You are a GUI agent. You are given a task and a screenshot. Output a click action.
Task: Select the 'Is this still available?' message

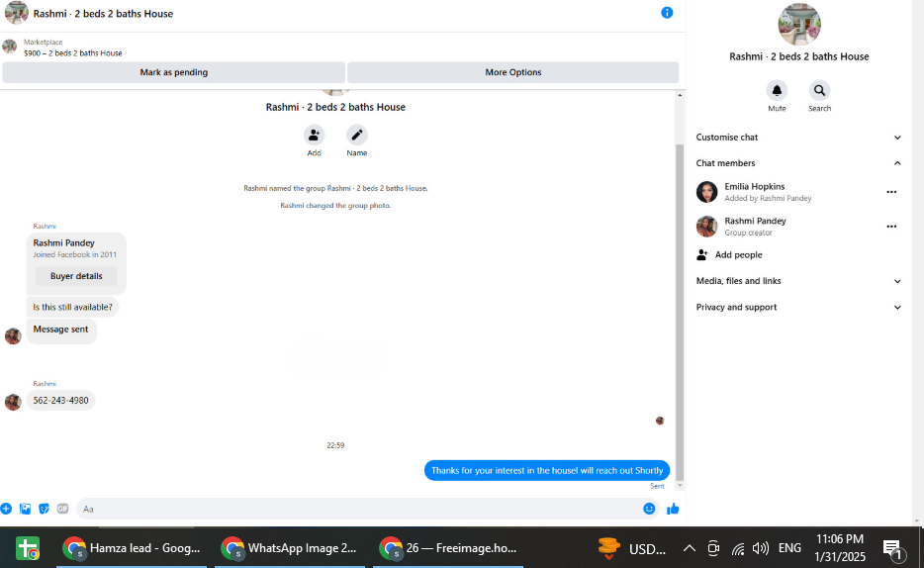click(72, 307)
